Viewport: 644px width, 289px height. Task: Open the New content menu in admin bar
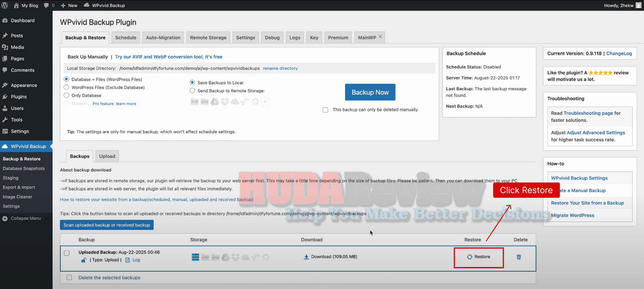[68, 5]
